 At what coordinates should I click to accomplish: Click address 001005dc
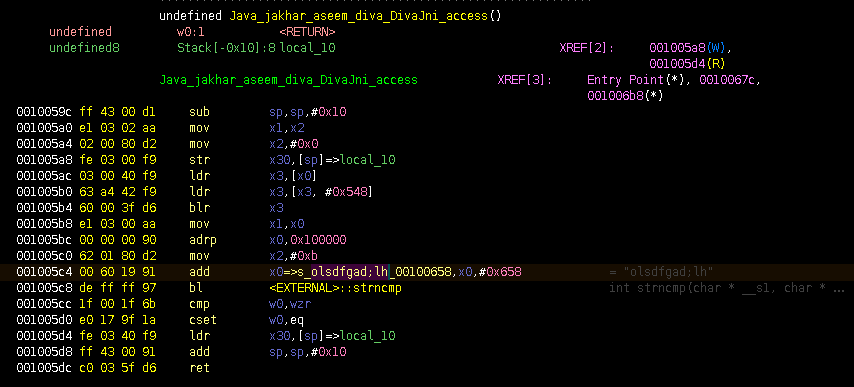44,368
